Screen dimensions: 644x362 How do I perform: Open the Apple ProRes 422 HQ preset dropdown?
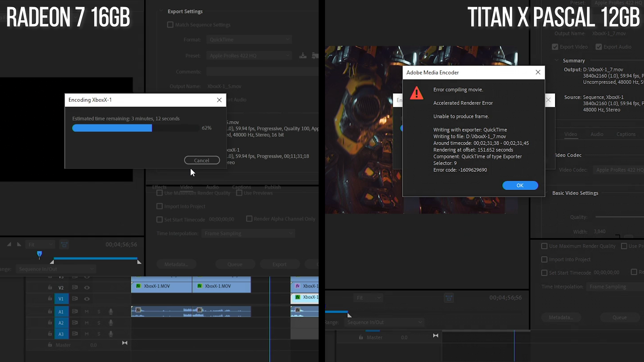coord(249,56)
